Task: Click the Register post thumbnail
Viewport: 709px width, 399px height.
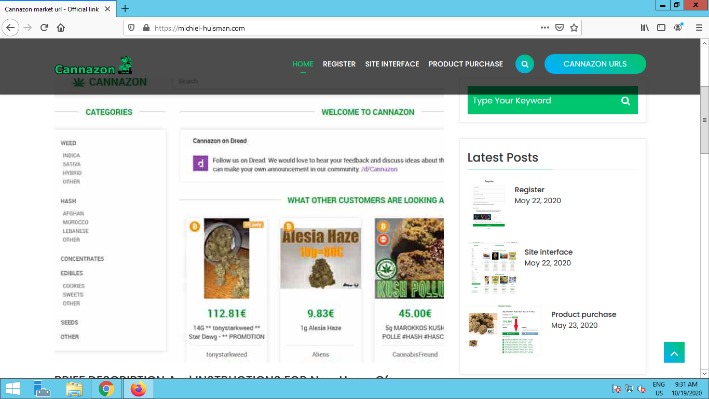Action: point(489,203)
